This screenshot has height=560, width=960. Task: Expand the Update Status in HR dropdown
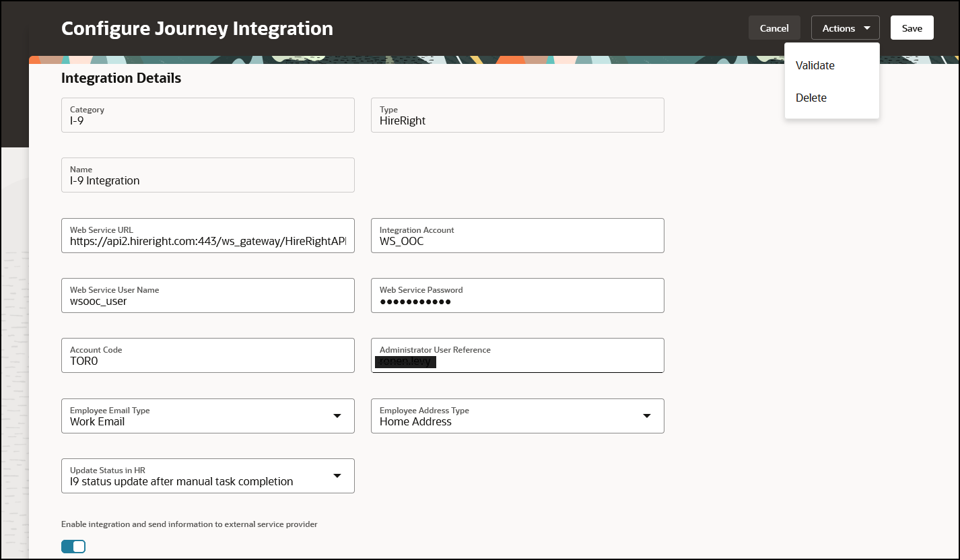[337, 476]
